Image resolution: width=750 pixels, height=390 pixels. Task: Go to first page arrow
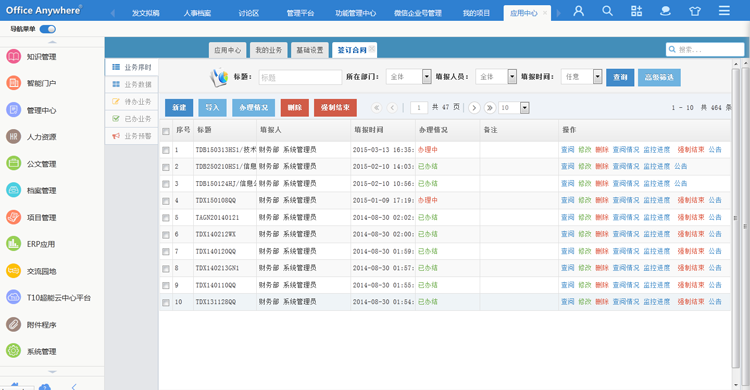point(376,108)
